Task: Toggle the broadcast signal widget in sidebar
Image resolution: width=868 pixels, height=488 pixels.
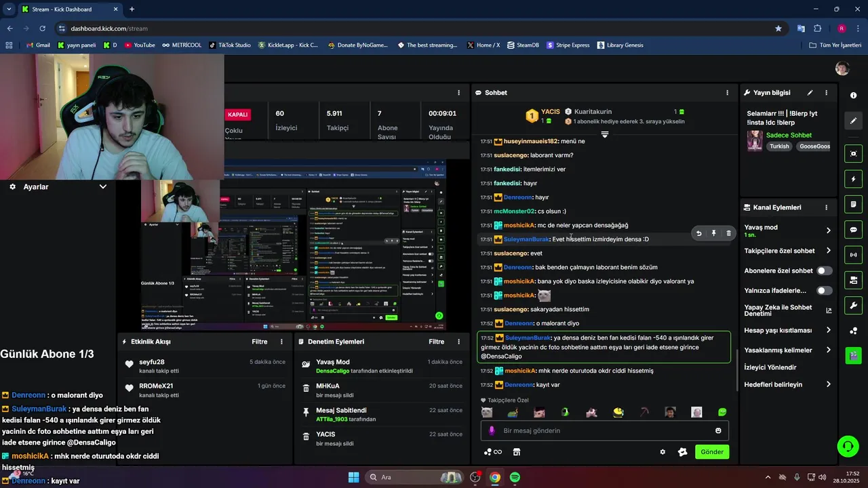Action: (x=854, y=255)
